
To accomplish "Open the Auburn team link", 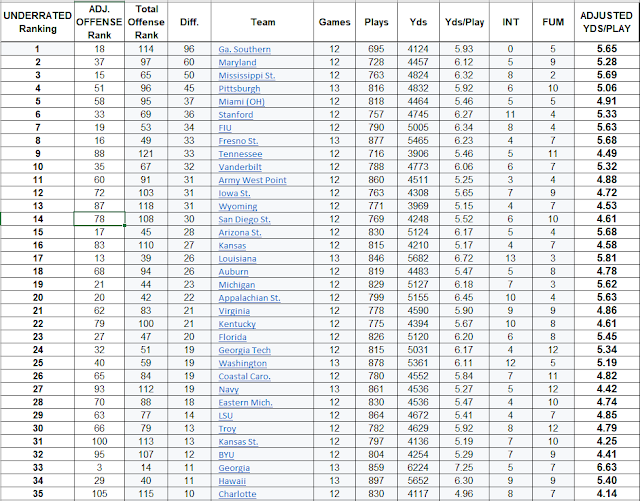I will 233,272.
